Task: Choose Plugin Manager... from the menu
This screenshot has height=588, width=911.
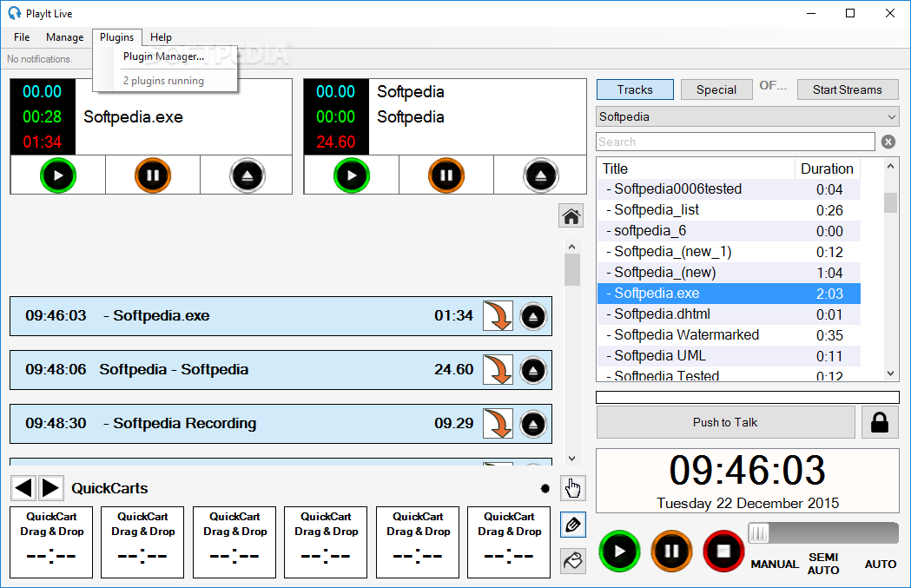Action: (x=164, y=56)
